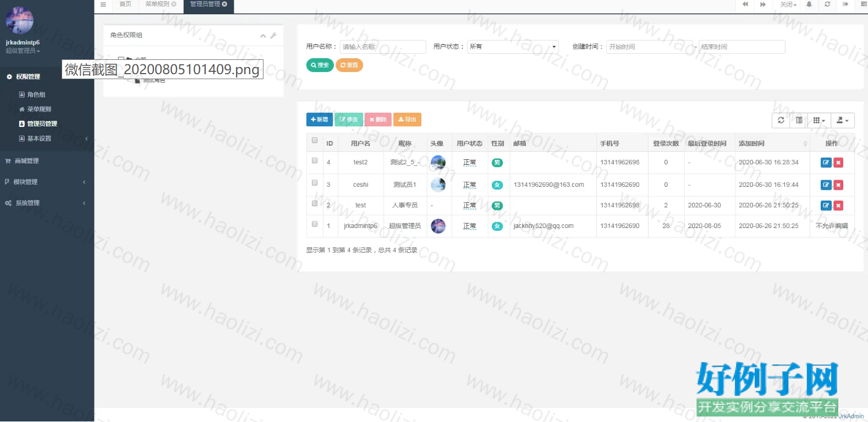Switch to the 首页 tab
This screenshot has height=422, width=868.
(x=125, y=4)
